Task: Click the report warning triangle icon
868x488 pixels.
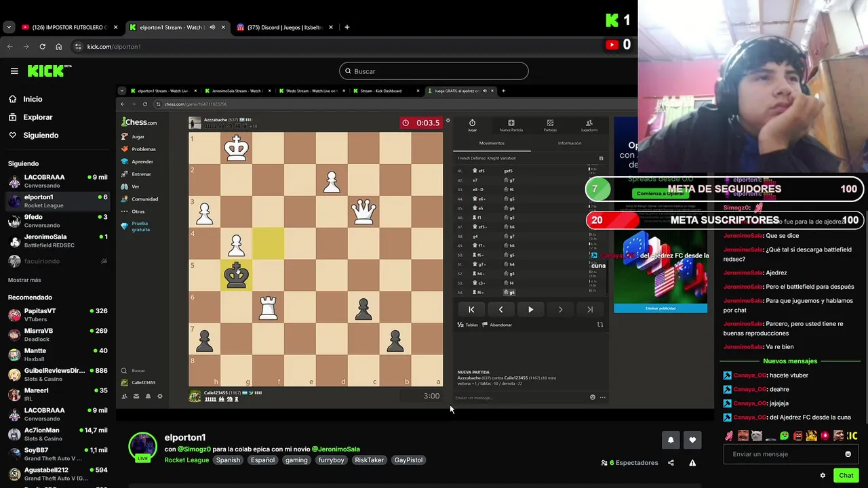Action: click(x=692, y=463)
